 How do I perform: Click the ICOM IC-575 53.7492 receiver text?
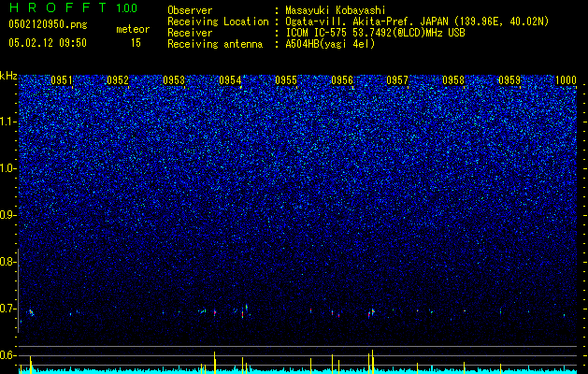click(375, 33)
